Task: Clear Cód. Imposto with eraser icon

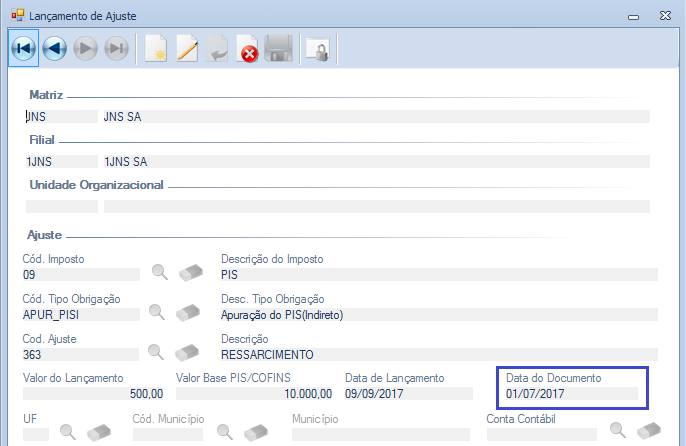Action: 191,272
